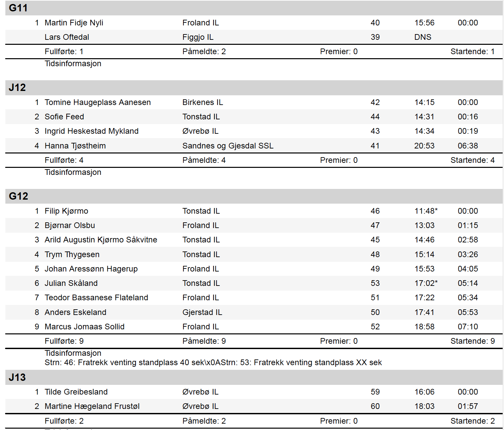Click the time 16:06 in J13
This screenshot has height=430, width=504.
click(x=424, y=392)
